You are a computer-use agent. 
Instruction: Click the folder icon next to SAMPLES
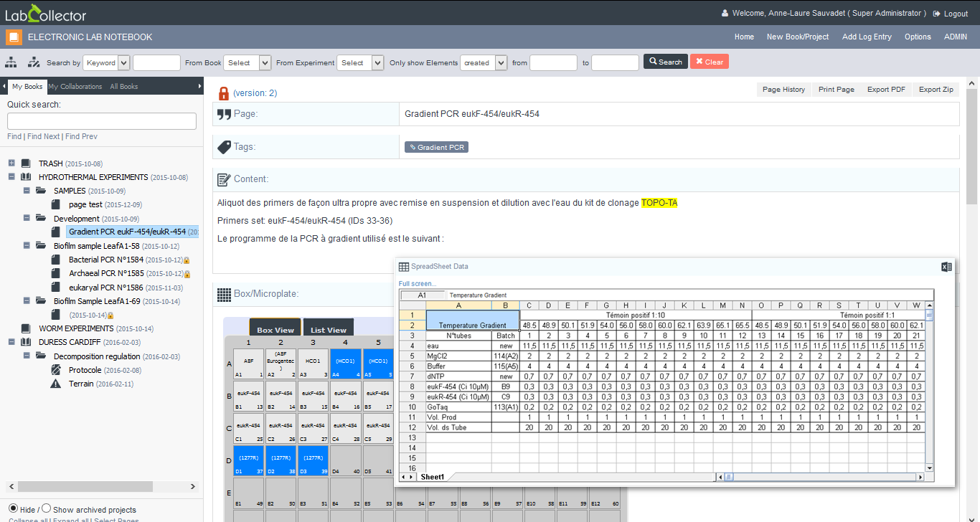click(41, 191)
